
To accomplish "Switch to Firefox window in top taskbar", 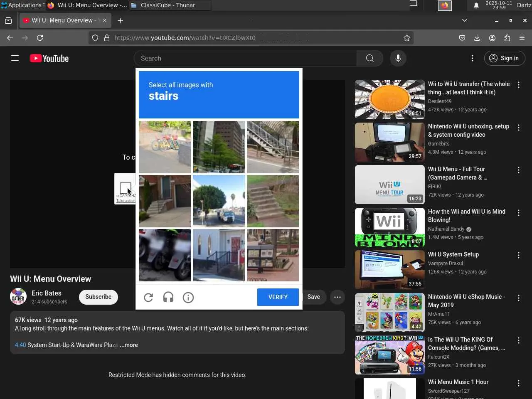I will (87, 5).
